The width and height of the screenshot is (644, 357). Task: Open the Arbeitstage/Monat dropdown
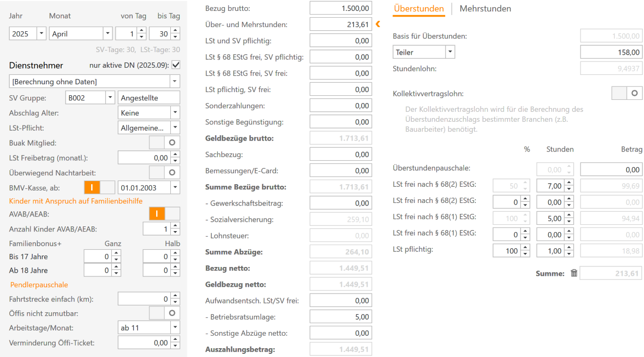click(176, 327)
